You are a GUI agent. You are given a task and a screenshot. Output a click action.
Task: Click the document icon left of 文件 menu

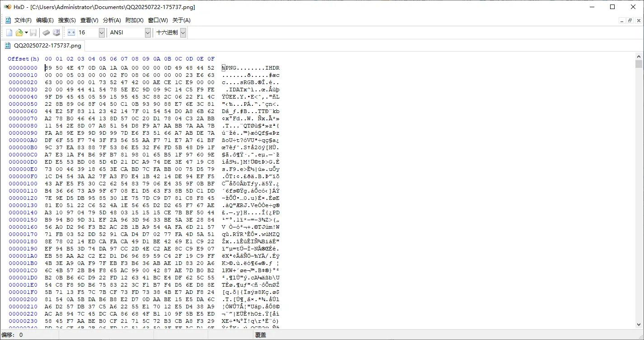[8, 20]
